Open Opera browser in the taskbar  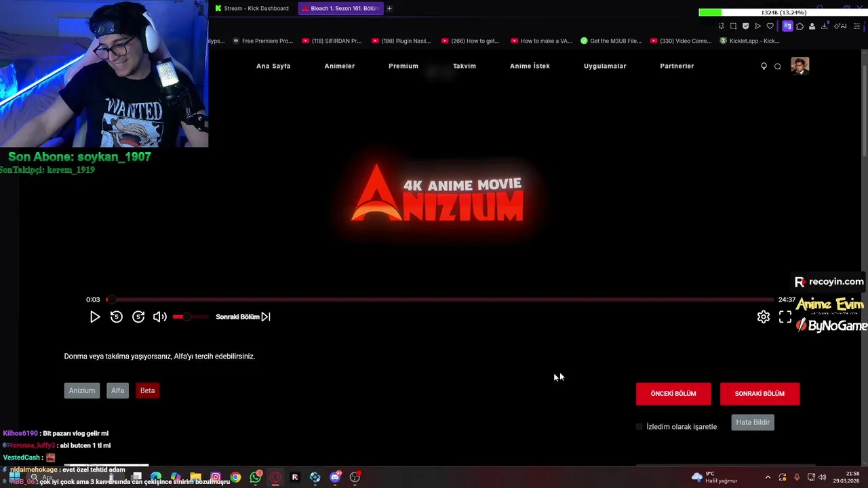275,477
